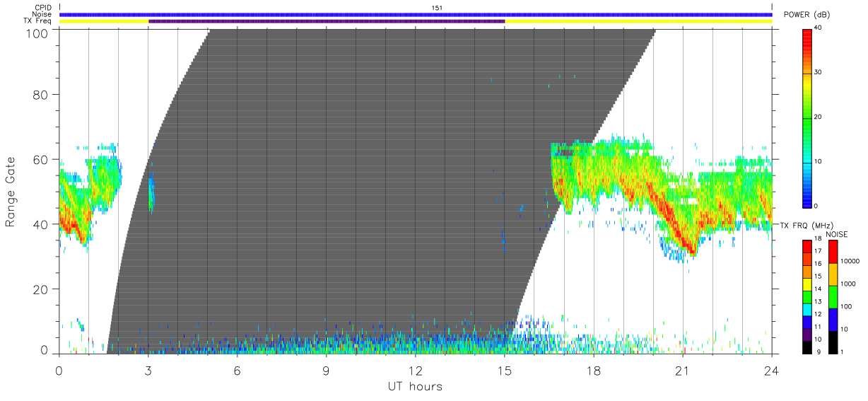Click the TX FRQ colorbar
The image size is (868, 401).
click(807, 297)
